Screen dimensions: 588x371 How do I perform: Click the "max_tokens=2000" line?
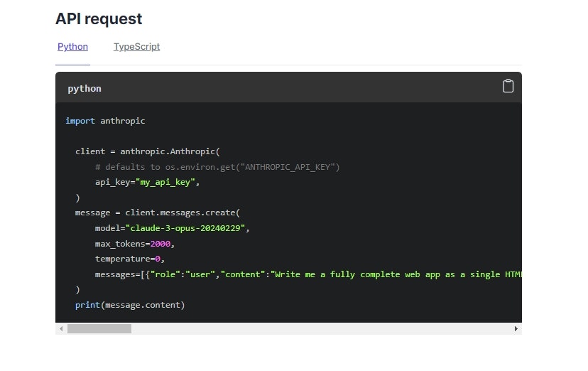pos(135,244)
